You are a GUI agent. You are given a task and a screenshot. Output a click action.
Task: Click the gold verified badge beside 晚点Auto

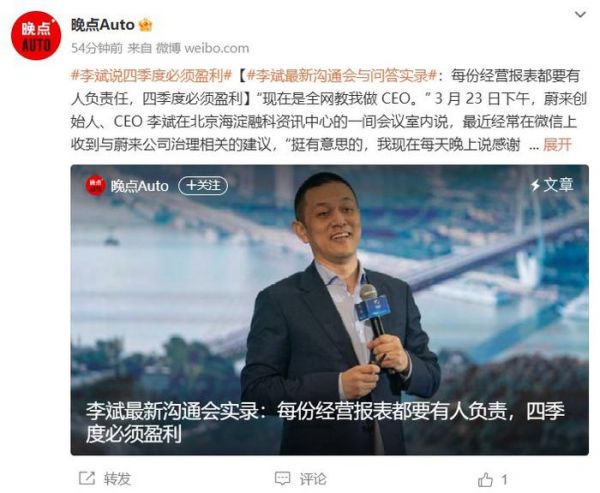[146, 26]
